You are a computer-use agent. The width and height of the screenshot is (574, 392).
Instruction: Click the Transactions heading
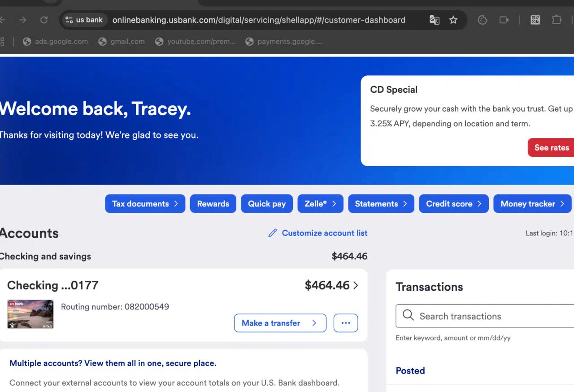pyautogui.click(x=429, y=287)
